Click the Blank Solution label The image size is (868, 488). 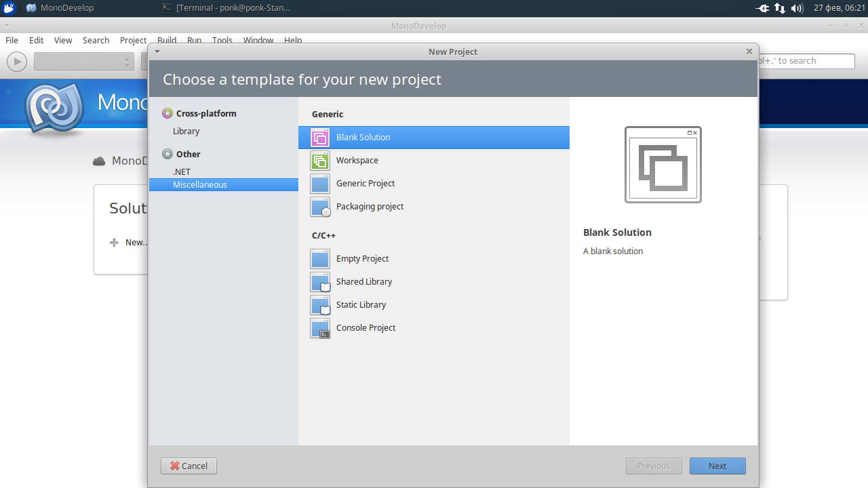pyautogui.click(x=363, y=138)
